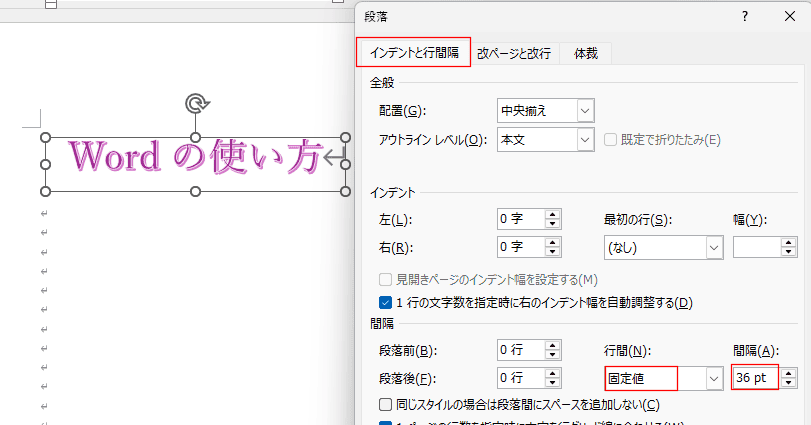Increase the 36 pt line spacing value
This screenshot has width=811, height=425.
(x=789, y=373)
